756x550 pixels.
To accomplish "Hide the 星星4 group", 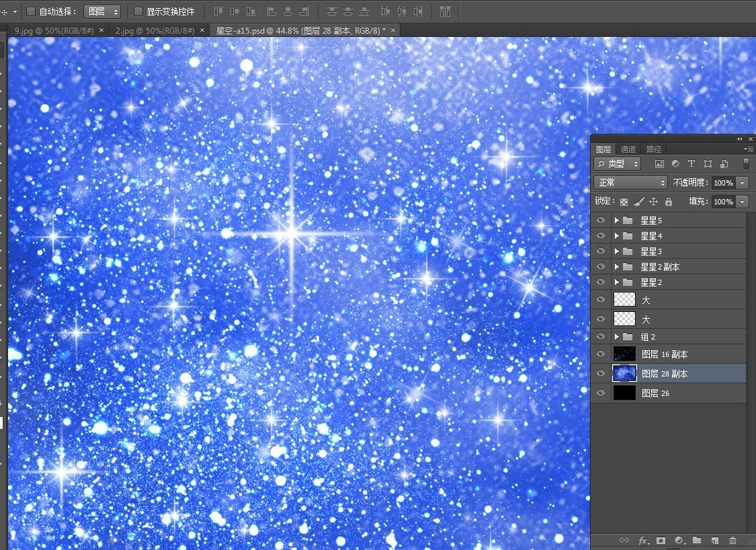I will [601, 235].
